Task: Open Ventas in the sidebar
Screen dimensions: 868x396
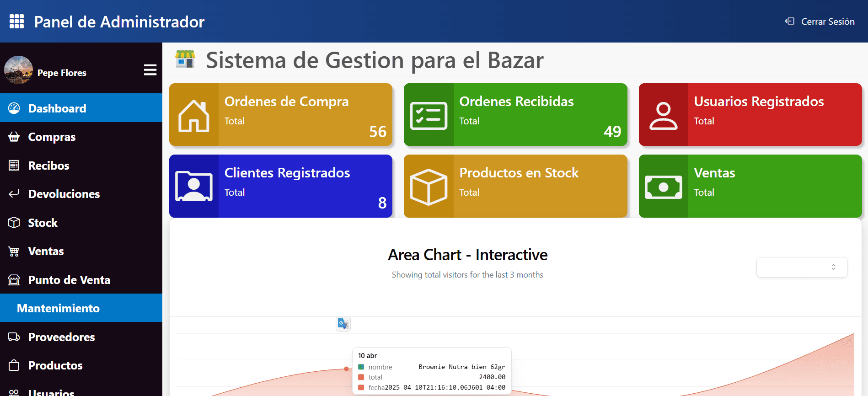Action: click(x=81, y=251)
